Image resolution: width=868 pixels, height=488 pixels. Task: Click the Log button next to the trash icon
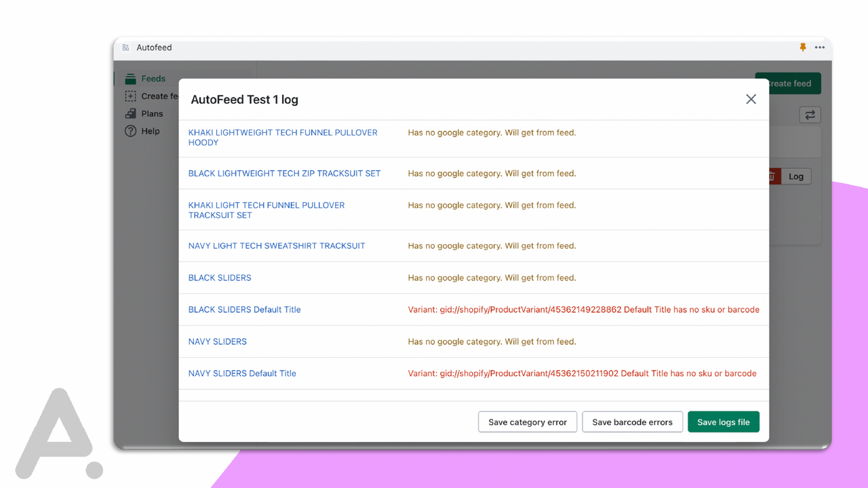(x=796, y=176)
